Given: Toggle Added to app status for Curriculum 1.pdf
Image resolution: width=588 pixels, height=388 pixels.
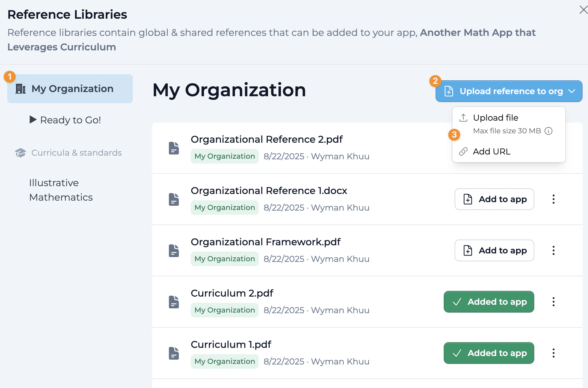Looking at the screenshot, I should tap(489, 353).
